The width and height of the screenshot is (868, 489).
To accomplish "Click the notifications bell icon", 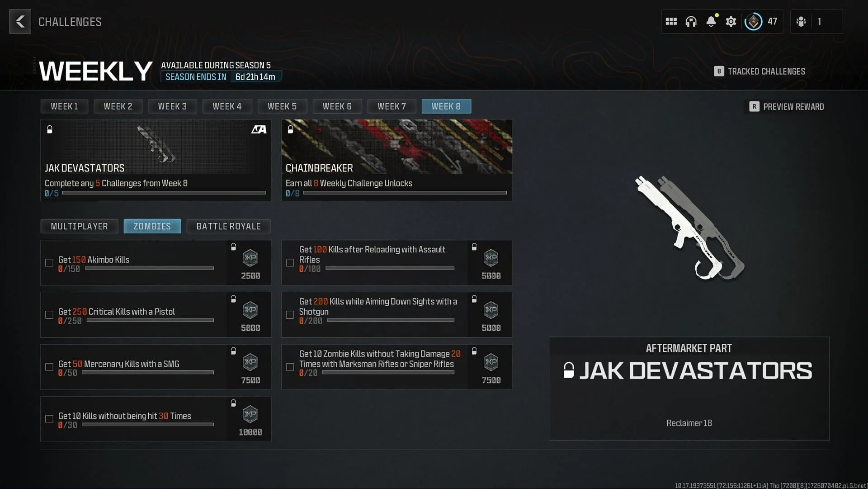I will (x=711, y=21).
